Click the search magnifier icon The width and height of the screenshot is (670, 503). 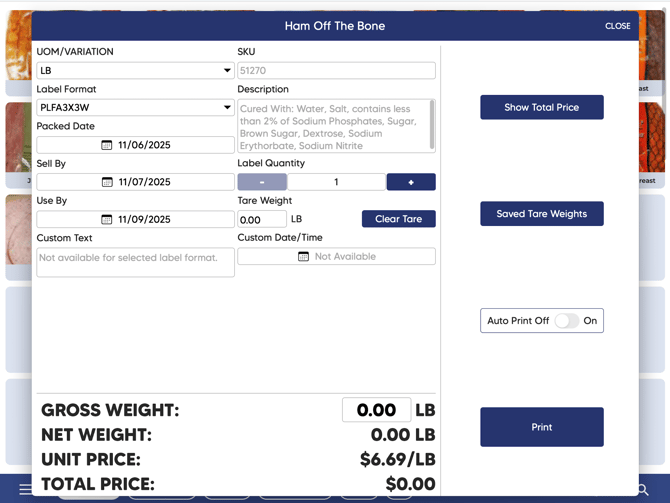click(643, 490)
